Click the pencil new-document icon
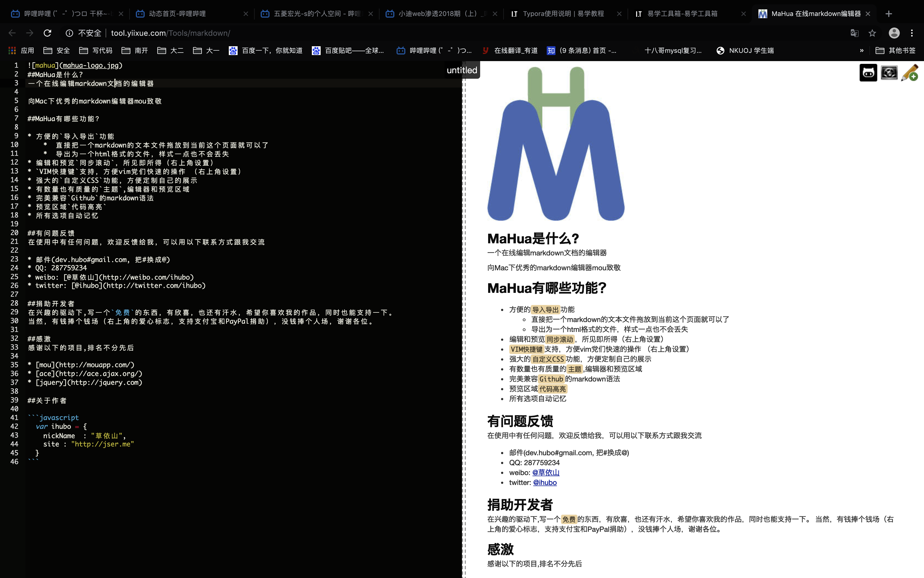Image resolution: width=924 pixels, height=578 pixels. click(909, 73)
